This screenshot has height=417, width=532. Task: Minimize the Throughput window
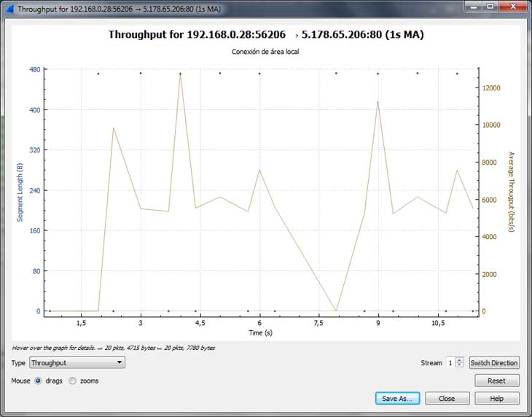pyautogui.click(x=474, y=7)
